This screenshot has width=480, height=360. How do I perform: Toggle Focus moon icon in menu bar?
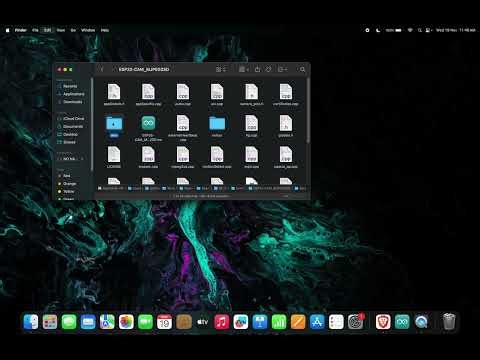pos(378,30)
